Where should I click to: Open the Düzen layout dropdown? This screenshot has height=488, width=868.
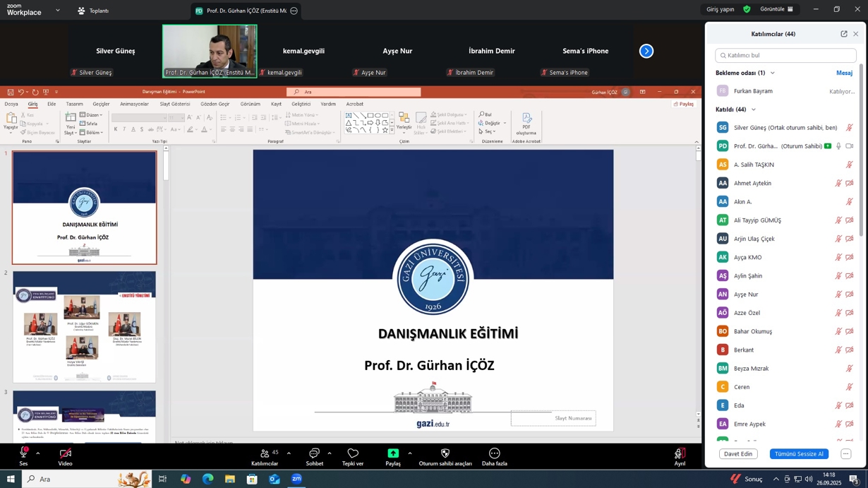92,115
